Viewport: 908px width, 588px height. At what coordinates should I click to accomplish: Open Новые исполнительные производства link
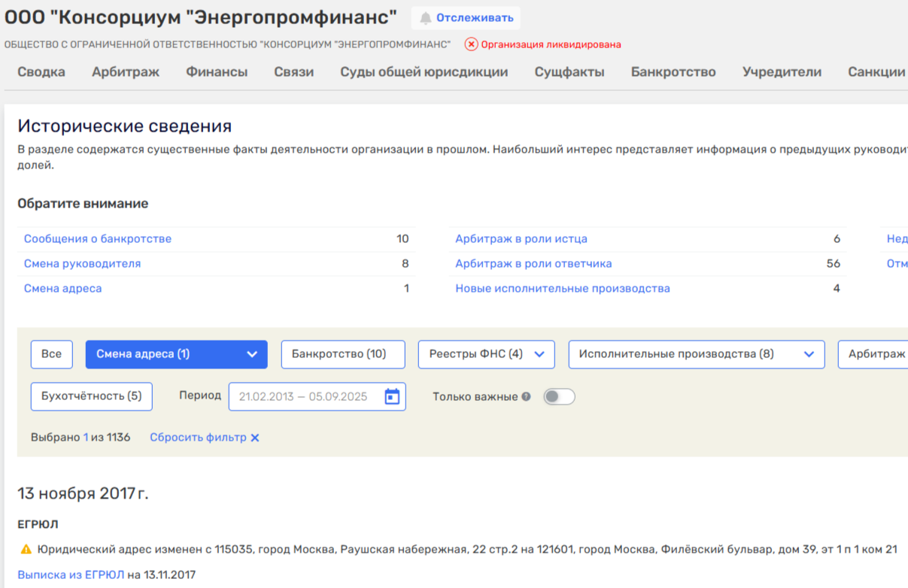coord(563,289)
